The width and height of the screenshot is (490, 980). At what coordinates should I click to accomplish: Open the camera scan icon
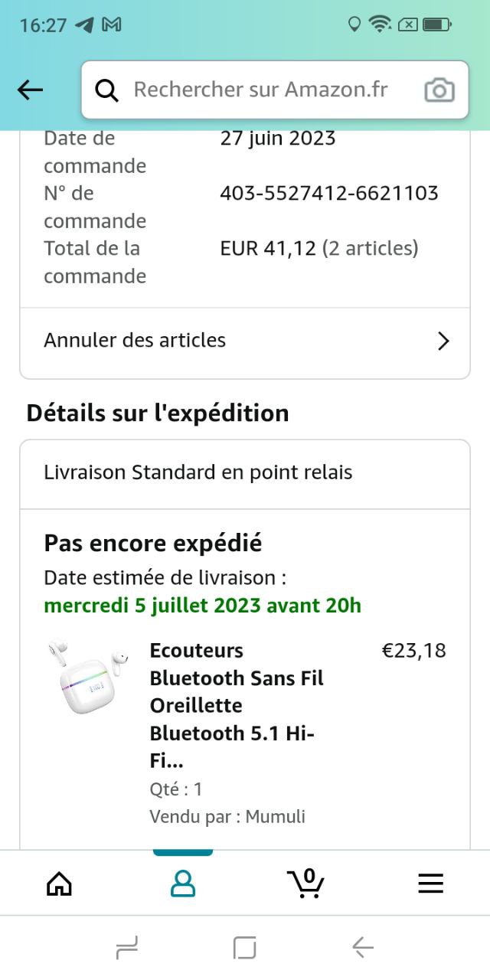coord(439,90)
